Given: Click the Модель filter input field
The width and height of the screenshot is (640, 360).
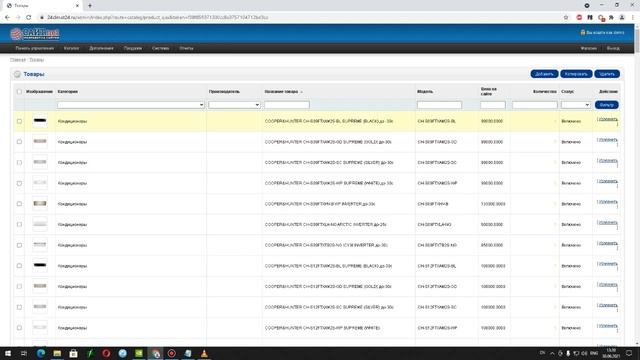Looking at the screenshot, I should tap(439, 105).
